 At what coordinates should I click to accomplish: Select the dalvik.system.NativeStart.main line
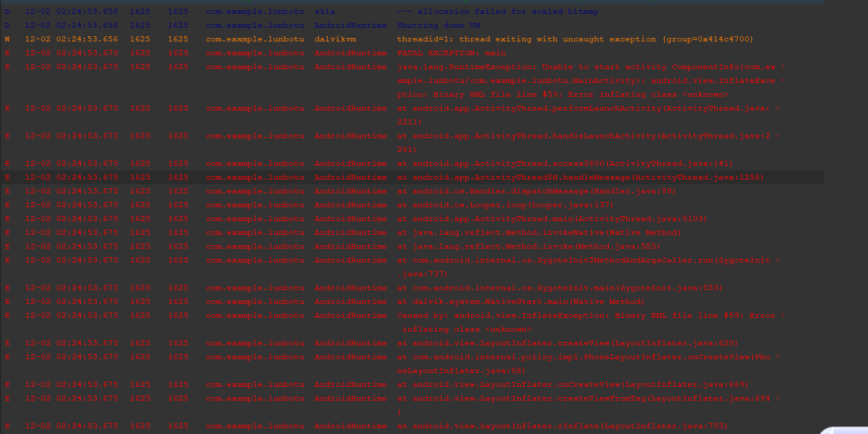coord(521,302)
